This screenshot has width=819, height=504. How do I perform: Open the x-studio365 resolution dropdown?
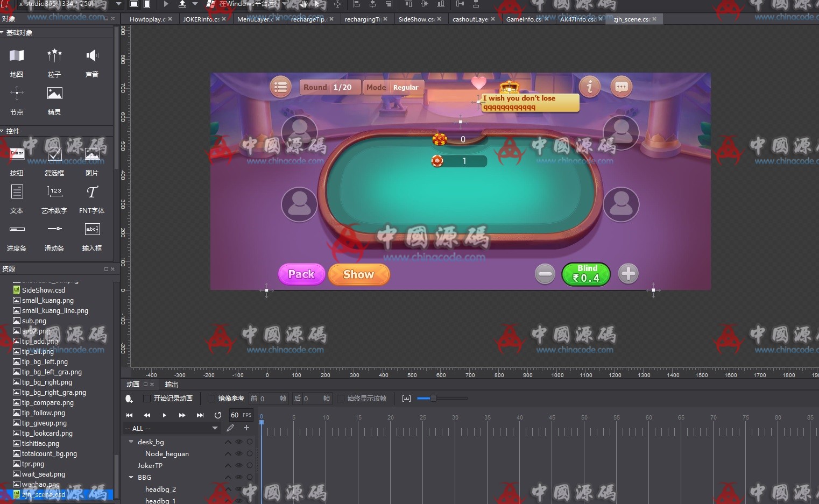pyautogui.click(x=119, y=4)
